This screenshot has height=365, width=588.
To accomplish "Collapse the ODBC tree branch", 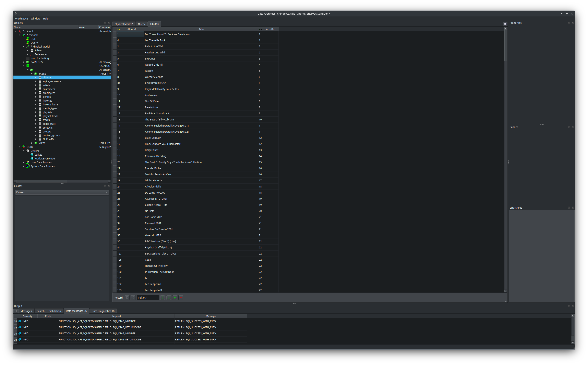I will (20, 147).
